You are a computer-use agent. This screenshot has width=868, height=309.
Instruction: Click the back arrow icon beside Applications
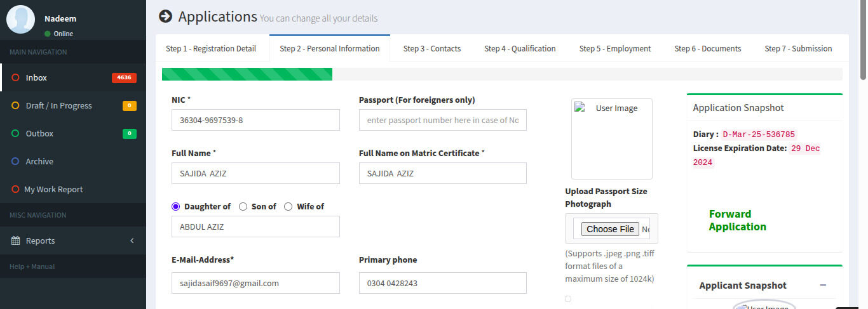point(165,16)
